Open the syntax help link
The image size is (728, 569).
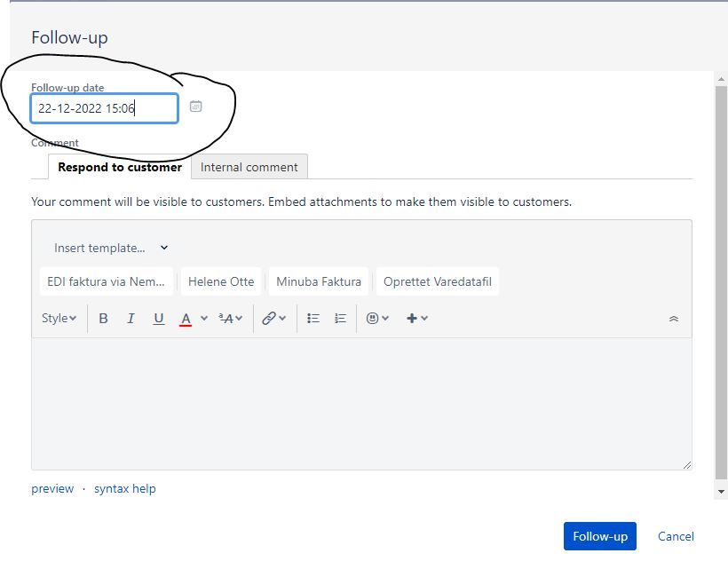pos(125,489)
